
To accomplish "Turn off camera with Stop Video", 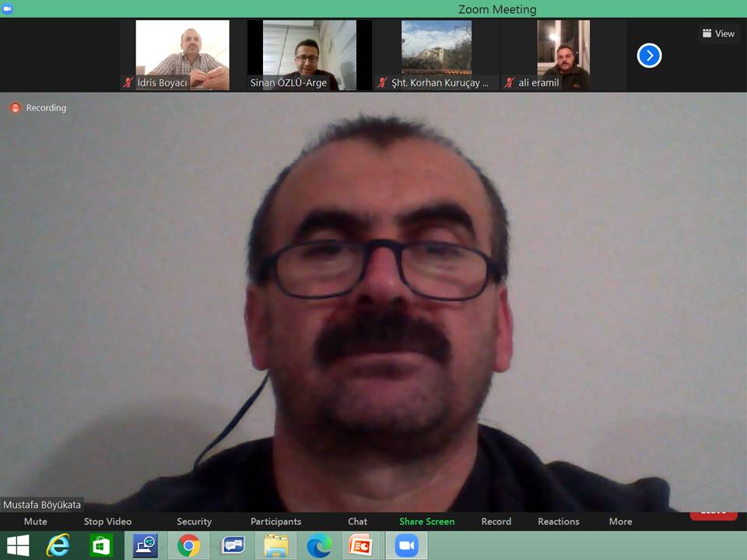I will 107,521.
